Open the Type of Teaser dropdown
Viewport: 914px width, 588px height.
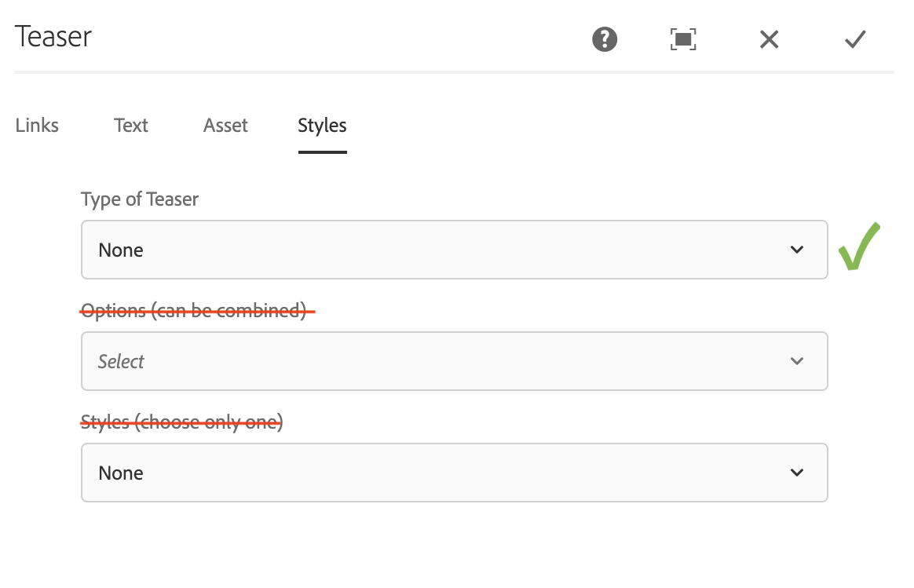[x=454, y=250]
